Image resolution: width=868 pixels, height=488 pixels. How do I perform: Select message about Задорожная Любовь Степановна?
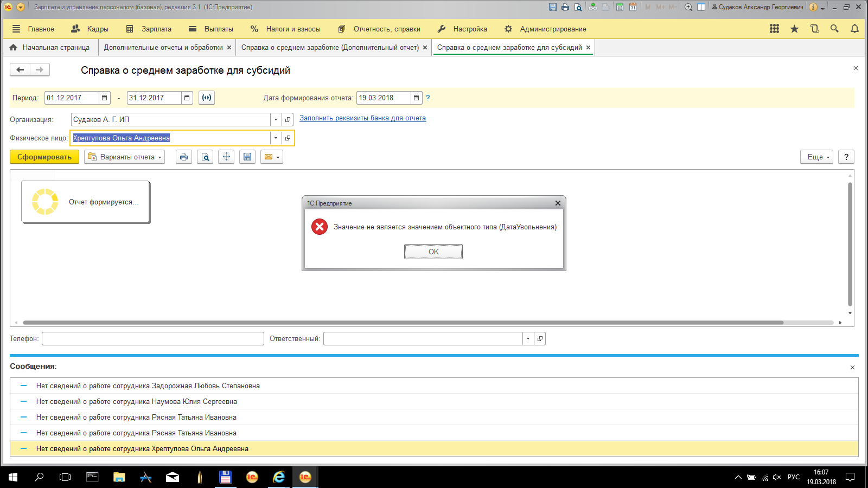pos(434,386)
